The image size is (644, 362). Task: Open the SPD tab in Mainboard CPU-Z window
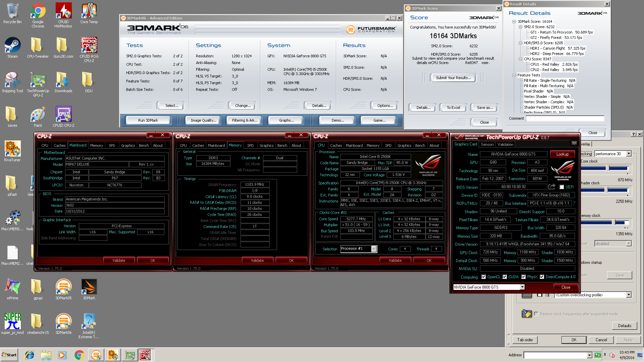click(x=112, y=145)
